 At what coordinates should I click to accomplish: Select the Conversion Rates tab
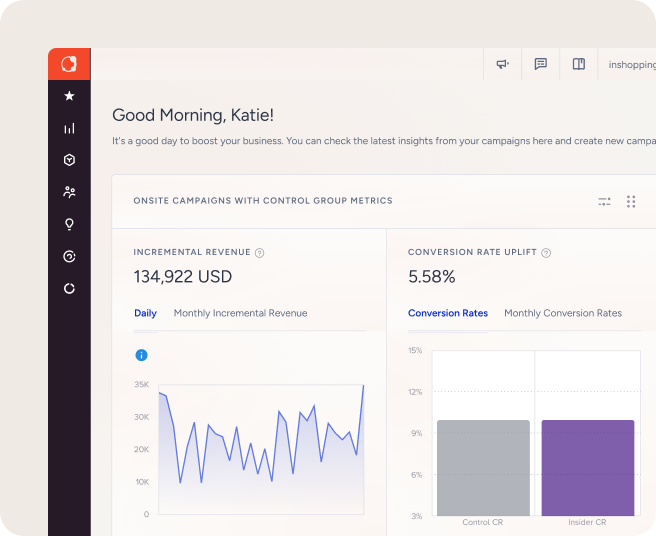pos(448,313)
